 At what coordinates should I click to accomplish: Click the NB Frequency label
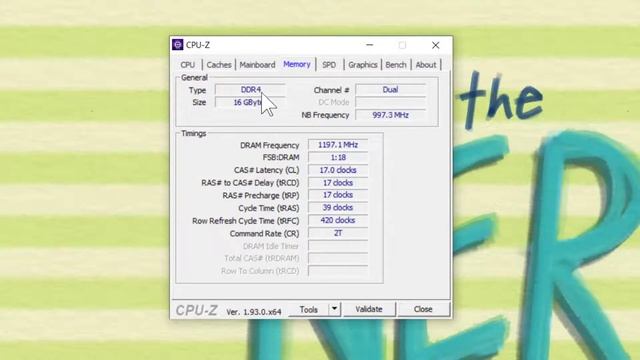click(x=325, y=116)
